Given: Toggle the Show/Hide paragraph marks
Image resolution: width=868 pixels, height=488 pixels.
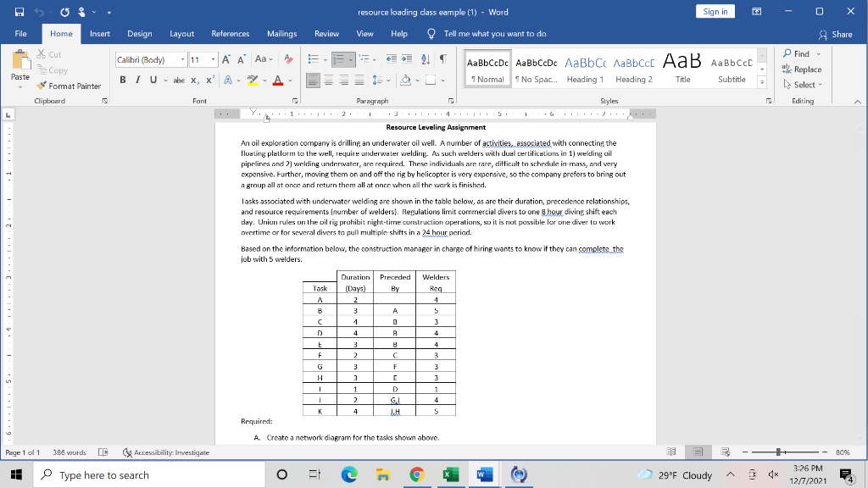Looking at the screenshot, I should tap(442, 58).
